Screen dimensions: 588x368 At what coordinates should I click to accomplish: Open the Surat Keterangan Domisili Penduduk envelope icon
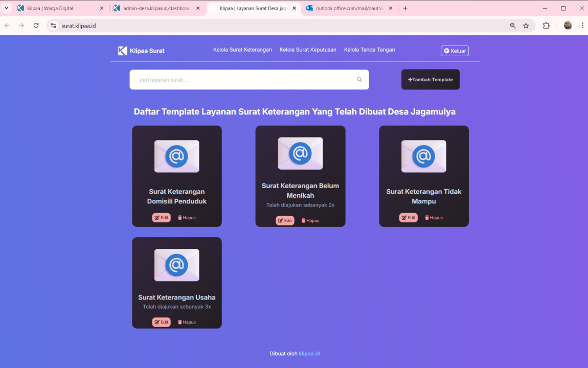tap(176, 156)
